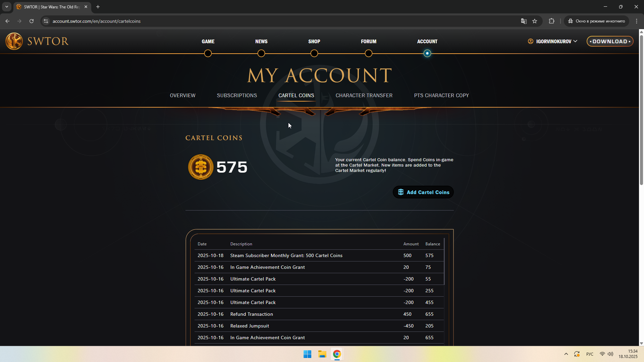This screenshot has width=644, height=362.
Task: Click the DOWNLOAD button
Action: (610, 41)
